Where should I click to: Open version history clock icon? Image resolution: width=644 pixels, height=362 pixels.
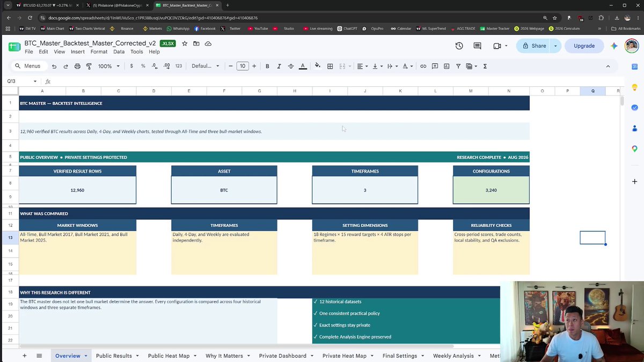[x=459, y=46]
